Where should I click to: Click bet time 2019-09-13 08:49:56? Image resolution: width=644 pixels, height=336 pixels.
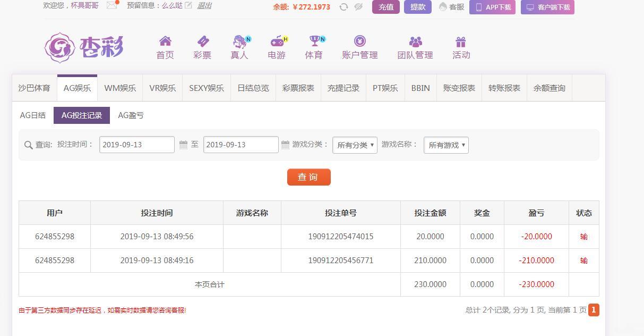click(x=157, y=237)
